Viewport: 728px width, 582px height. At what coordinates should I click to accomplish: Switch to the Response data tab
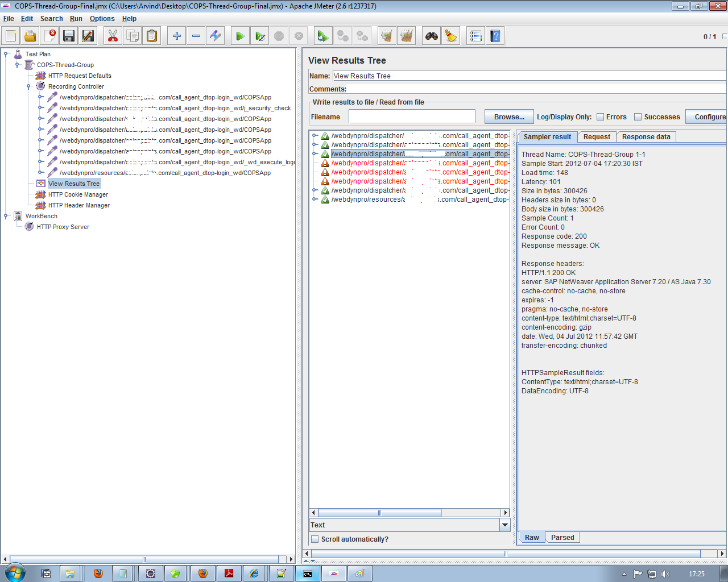pos(646,137)
